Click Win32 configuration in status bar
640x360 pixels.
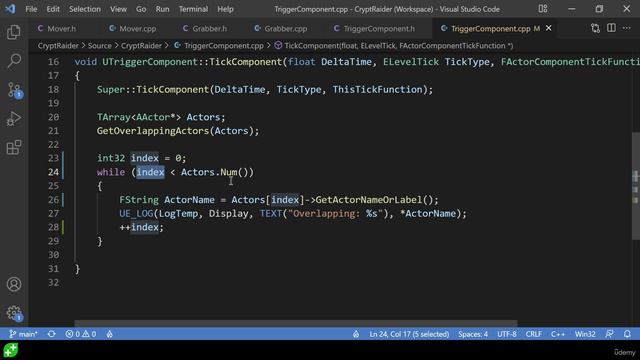point(585,334)
